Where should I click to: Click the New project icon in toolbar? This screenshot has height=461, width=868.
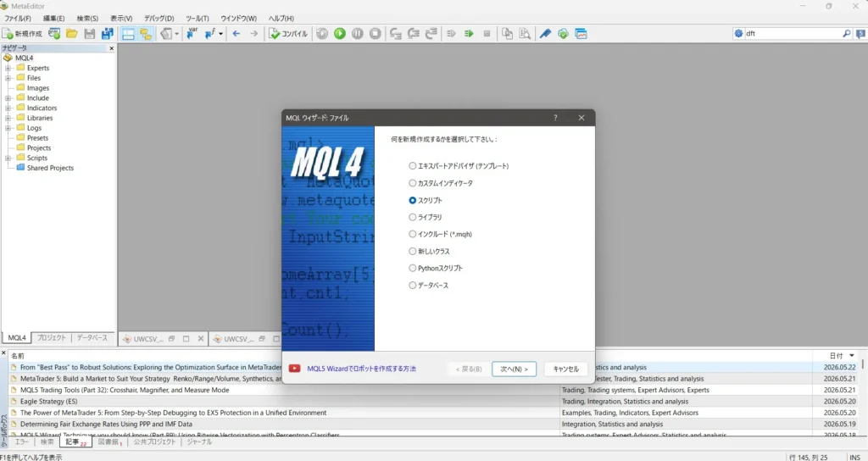[x=54, y=34]
